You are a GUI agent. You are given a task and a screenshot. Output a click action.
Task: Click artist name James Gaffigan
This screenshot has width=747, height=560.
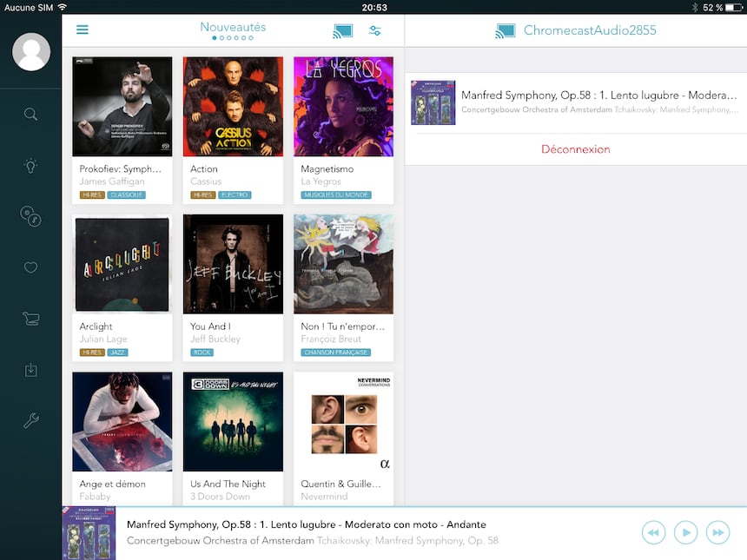(112, 181)
